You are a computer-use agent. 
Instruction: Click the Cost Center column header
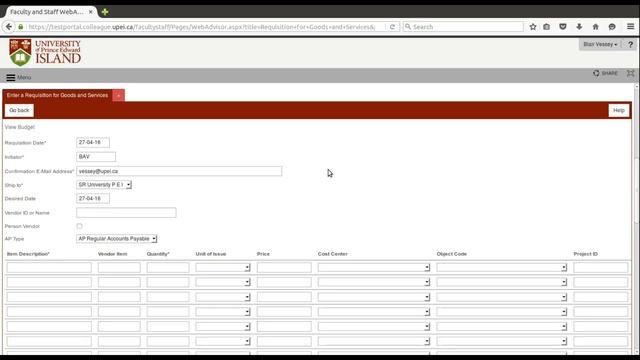(333, 254)
